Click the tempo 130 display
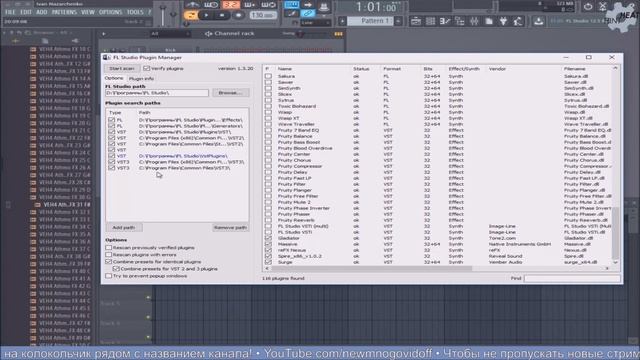The width and height of the screenshot is (640, 360). 263,16
